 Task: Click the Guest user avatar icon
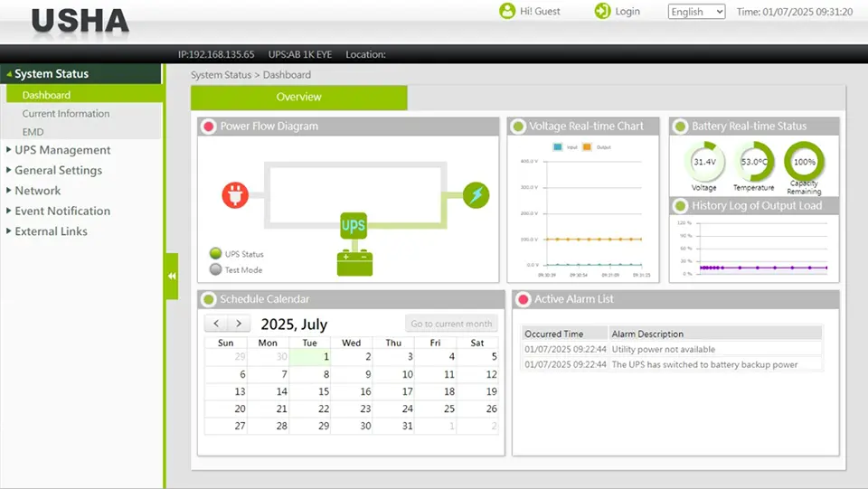(x=507, y=11)
